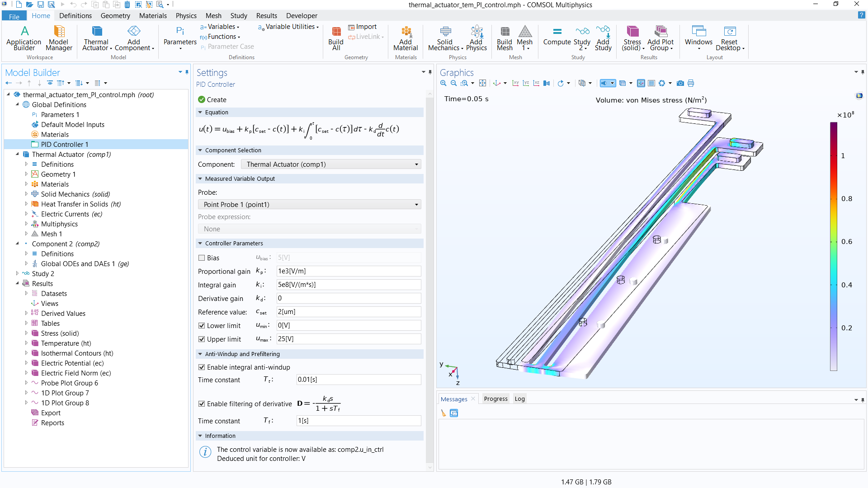
Task: Click the Build All geometry icon
Action: click(336, 38)
